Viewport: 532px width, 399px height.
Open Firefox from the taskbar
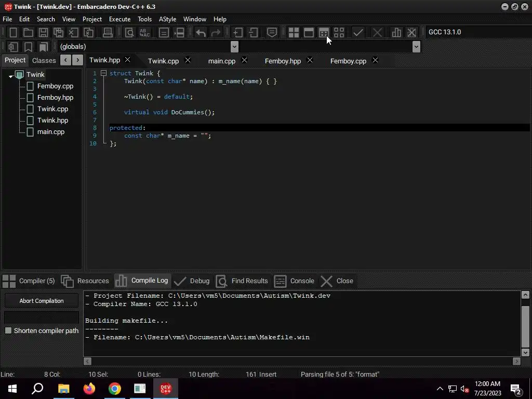click(x=89, y=389)
